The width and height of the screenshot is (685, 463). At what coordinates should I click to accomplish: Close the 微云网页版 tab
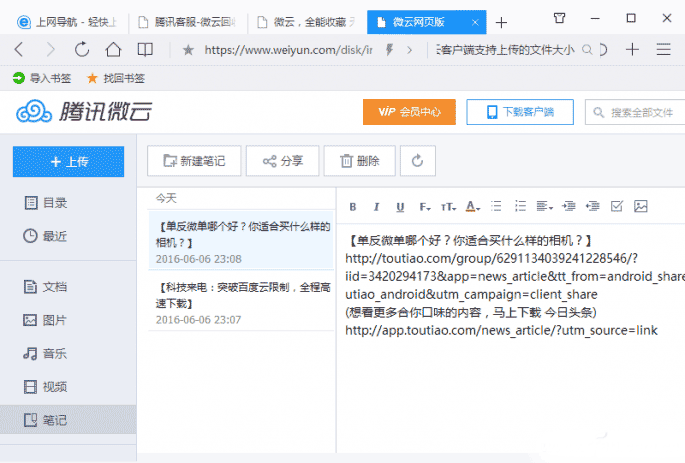tap(475, 22)
